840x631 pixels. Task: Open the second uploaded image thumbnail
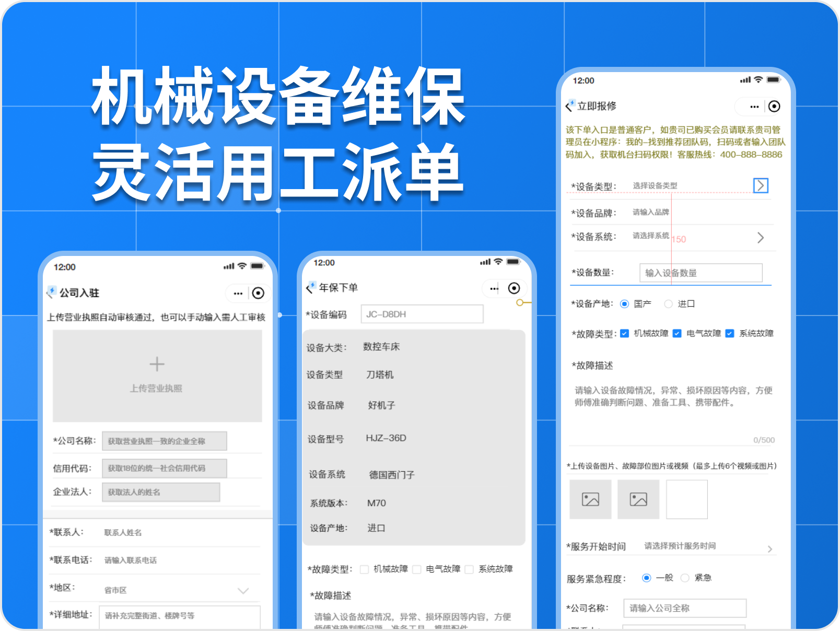[x=638, y=499]
